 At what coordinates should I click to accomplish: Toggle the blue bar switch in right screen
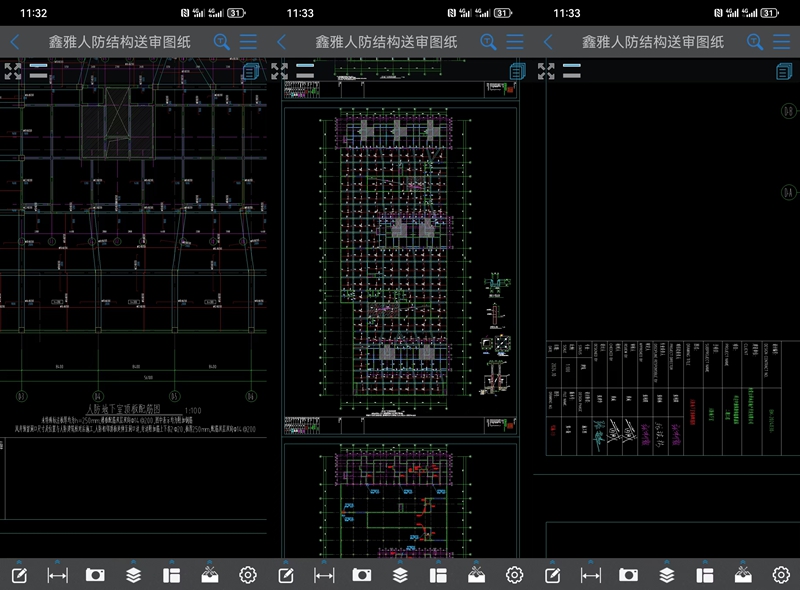point(572,67)
